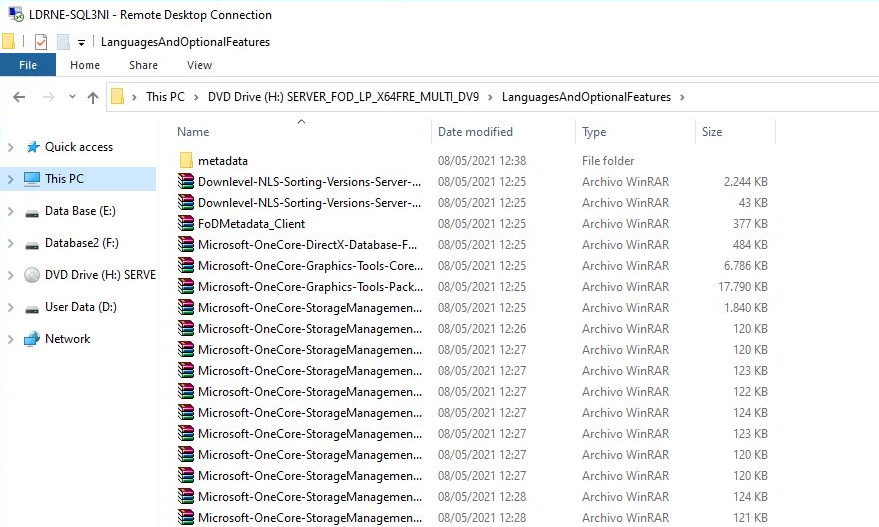Go up one folder level
The image size is (879, 527).
tap(93, 97)
